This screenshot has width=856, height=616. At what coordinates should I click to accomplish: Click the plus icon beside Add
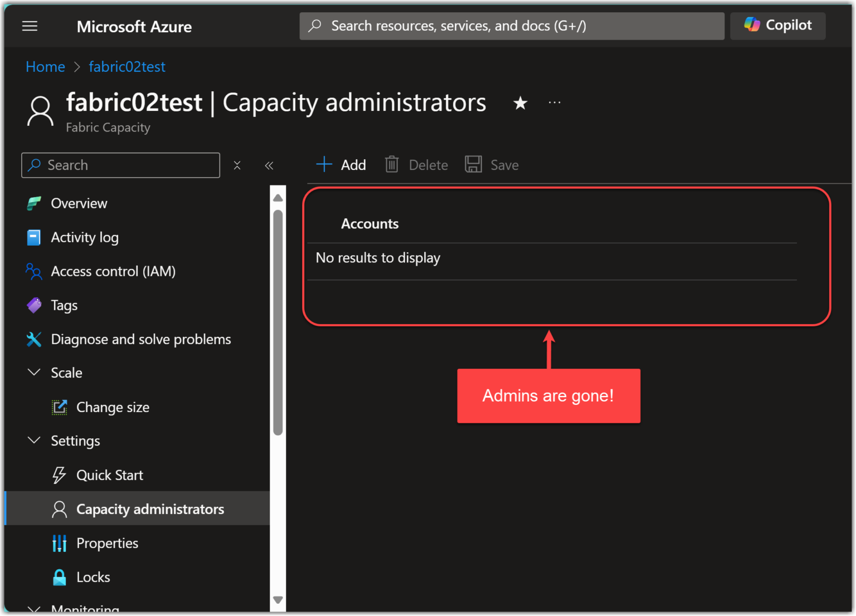click(x=324, y=164)
